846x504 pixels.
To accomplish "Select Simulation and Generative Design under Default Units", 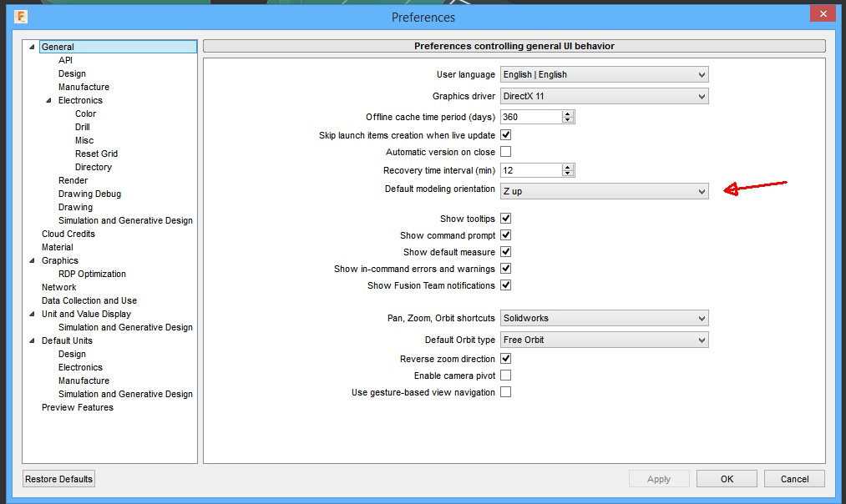I will pyautogui.click(x=125, y=394).
